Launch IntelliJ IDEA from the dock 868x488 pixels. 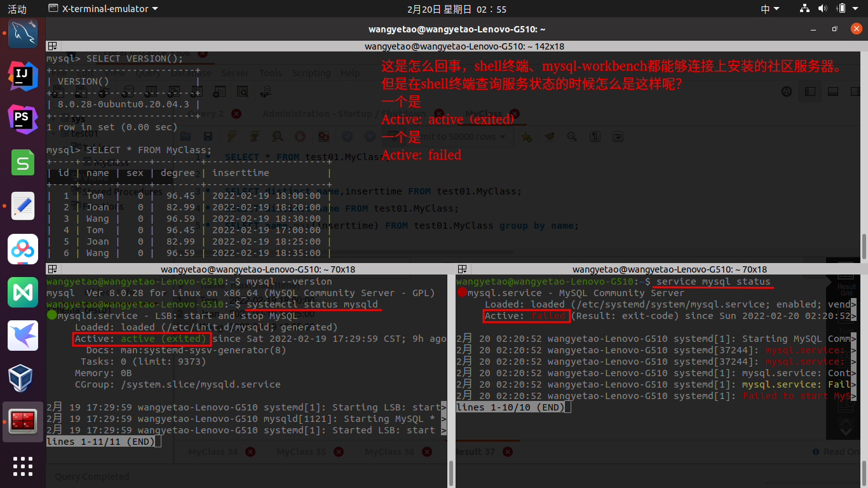(x=23, y=76)
